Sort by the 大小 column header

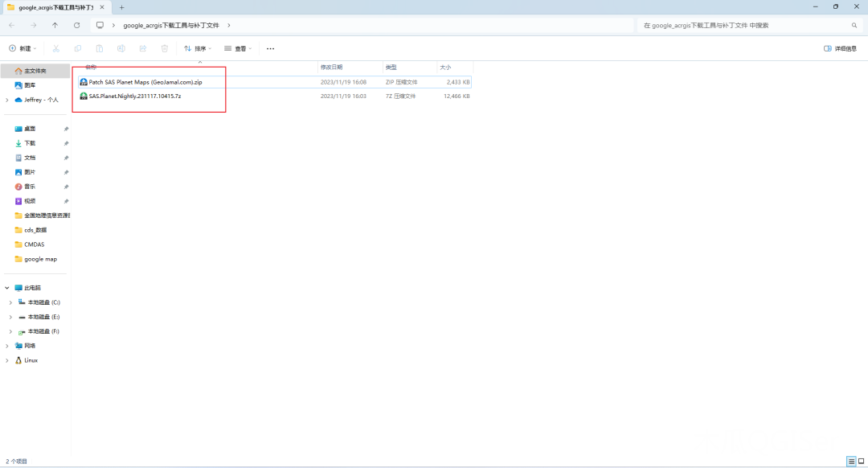(x=445, y=67)
